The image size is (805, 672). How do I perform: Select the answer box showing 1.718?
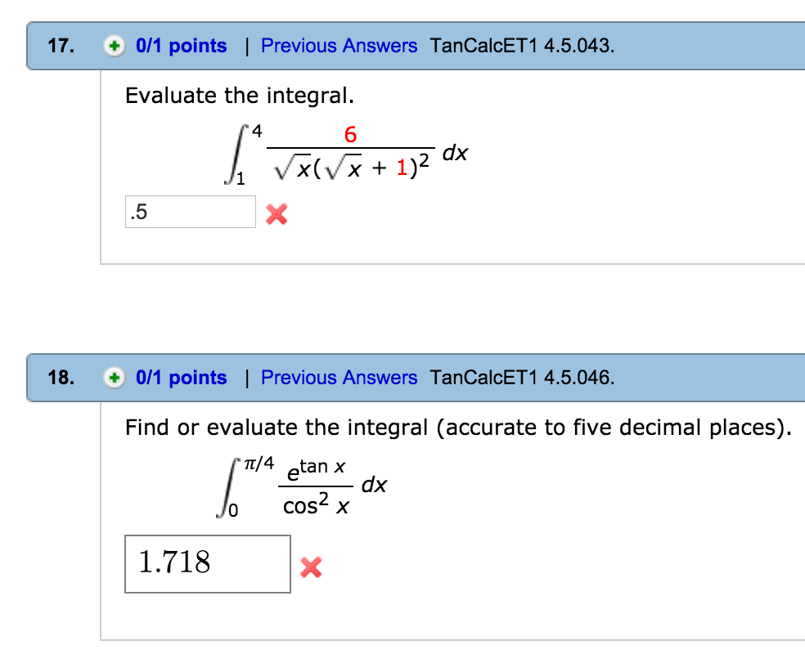(207, 564)
